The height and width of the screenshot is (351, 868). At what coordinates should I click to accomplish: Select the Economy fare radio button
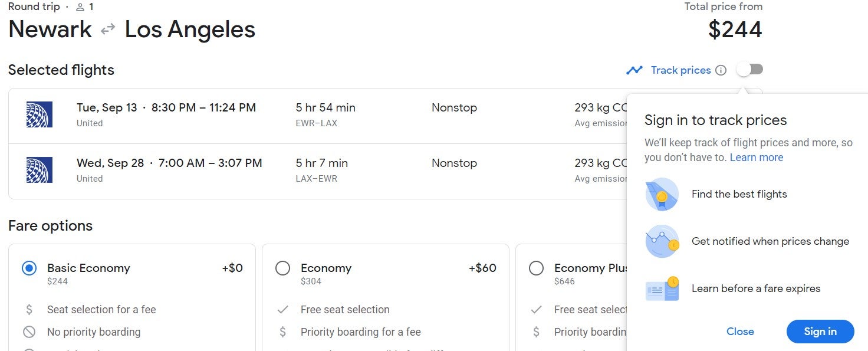pyautogui.click(x=282, y=268)
